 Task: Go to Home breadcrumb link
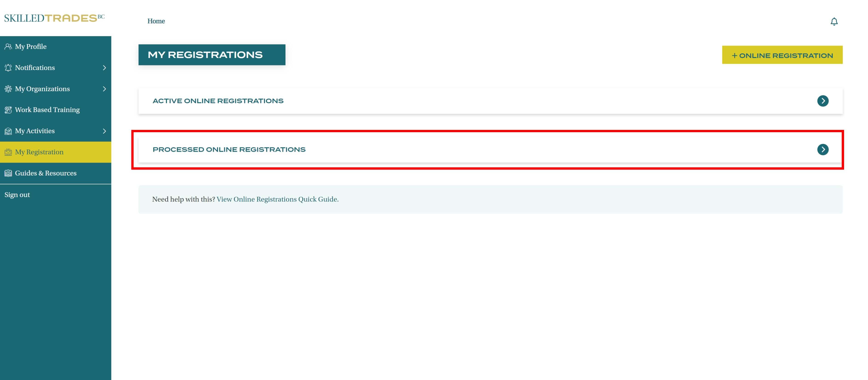click(x=156, y=21)
